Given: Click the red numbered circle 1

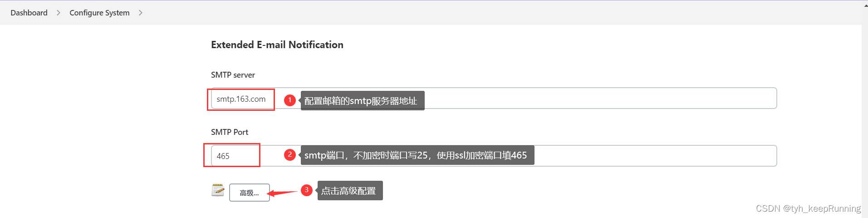Looking at the screenshot, I should pos(290,100).
